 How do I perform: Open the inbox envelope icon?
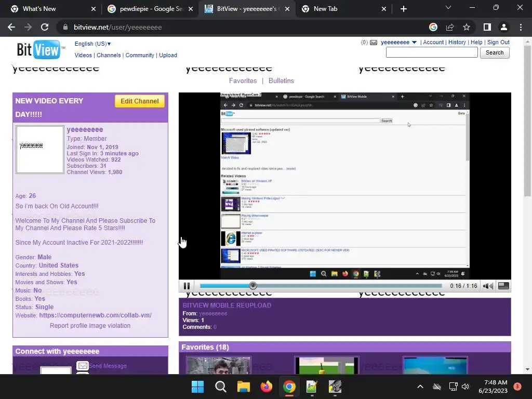(x=374, y=43)
